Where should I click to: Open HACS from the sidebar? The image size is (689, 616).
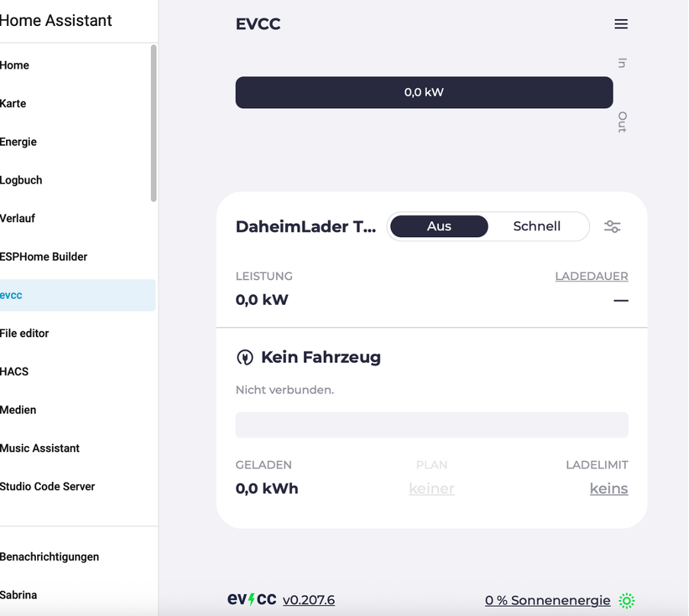tap(14, 372)
